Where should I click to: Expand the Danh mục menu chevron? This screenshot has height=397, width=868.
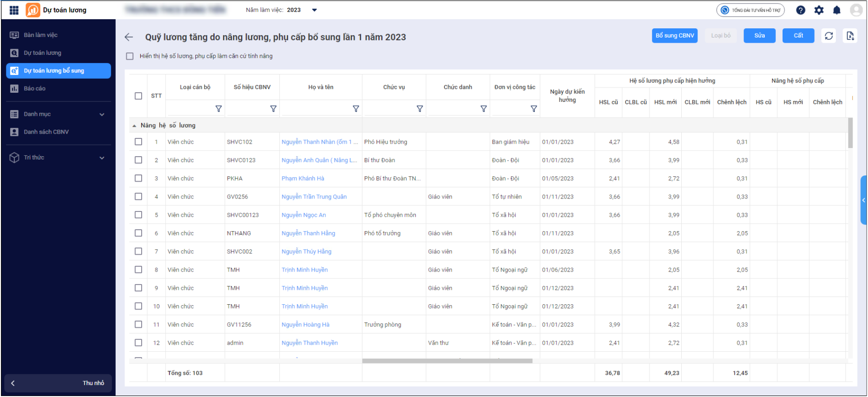point(102,114)
